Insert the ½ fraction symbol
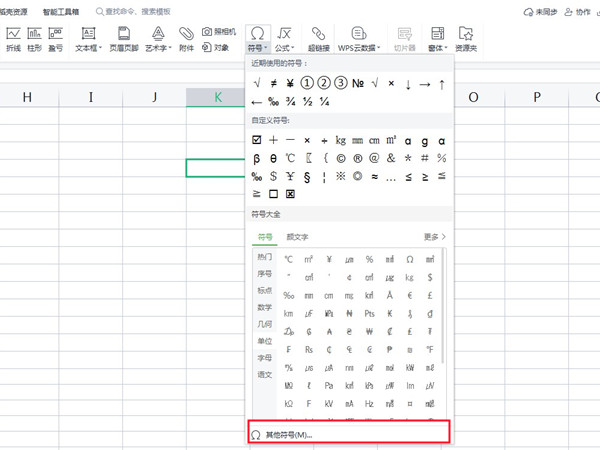600x450 pixels. [307, 101]
